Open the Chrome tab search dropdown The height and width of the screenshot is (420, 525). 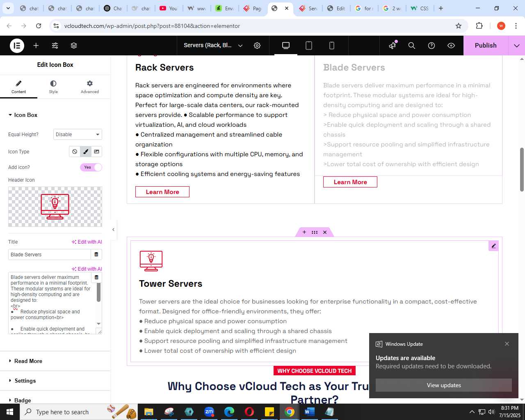click(8, 8)
